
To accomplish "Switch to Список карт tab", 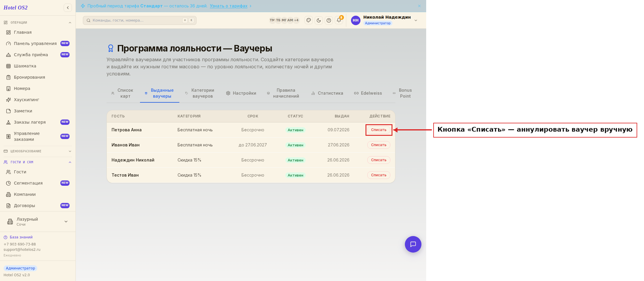I will 122,93.
